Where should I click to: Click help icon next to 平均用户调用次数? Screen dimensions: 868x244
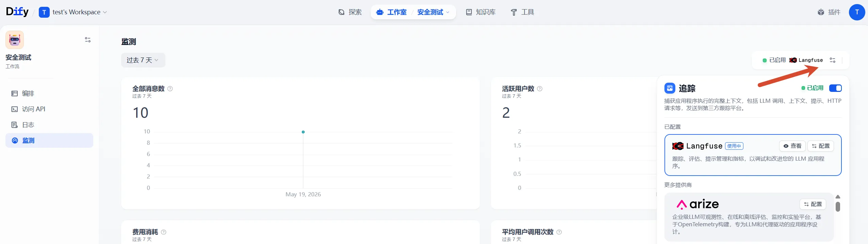click(x=559, y=232)
